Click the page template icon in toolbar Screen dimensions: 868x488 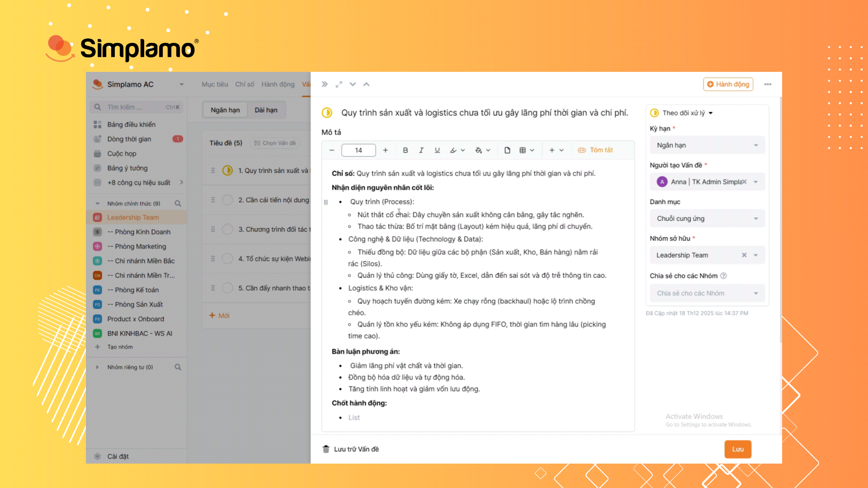click(x=507, y=150)
